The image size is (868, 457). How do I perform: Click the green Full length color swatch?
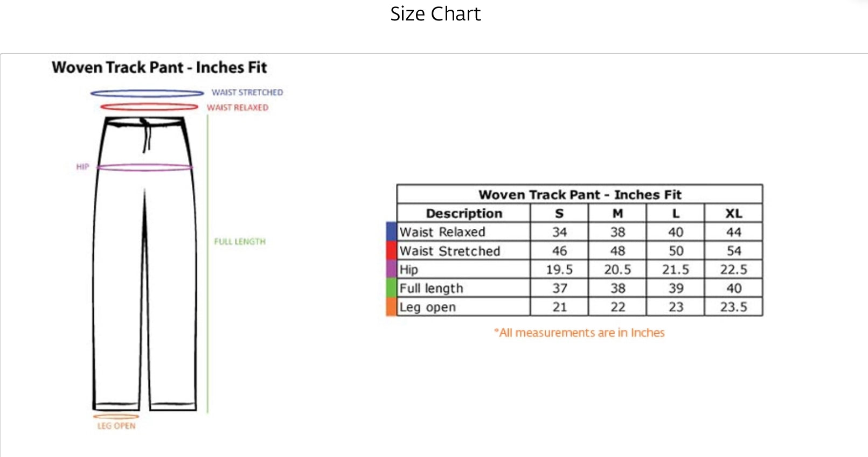[391, 288]
